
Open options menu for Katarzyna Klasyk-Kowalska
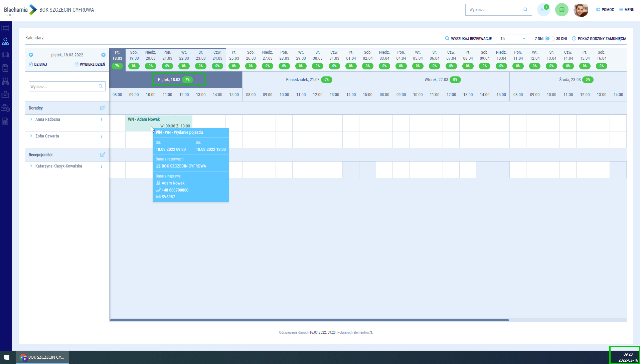point(102,166)
